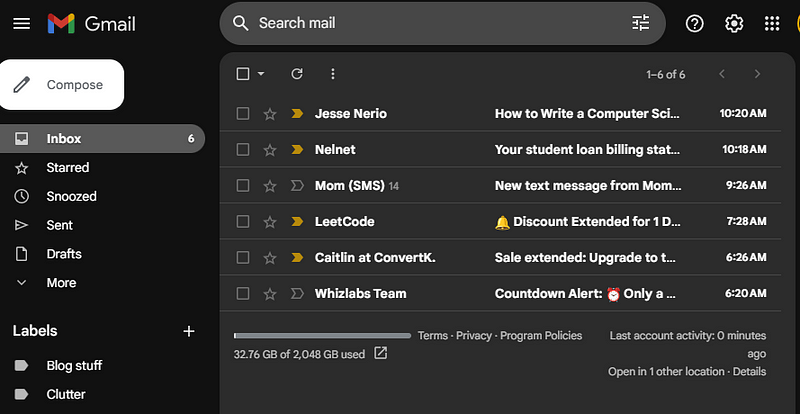The width and height of the screenshot is (800, 414).
Task: Toggle importance marker on LeetCode email
Action: click(297, 222)
